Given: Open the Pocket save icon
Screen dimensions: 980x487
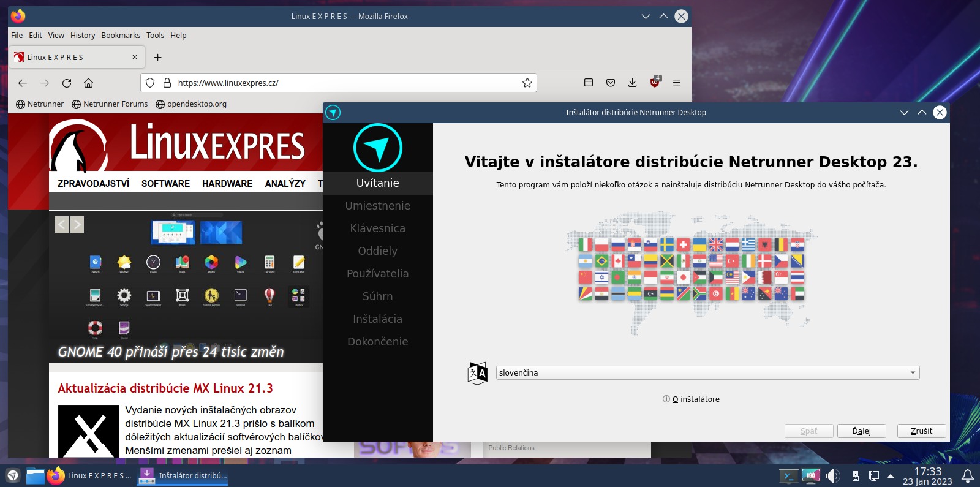Looking at the screenshot, I should (x=611, y=83).
